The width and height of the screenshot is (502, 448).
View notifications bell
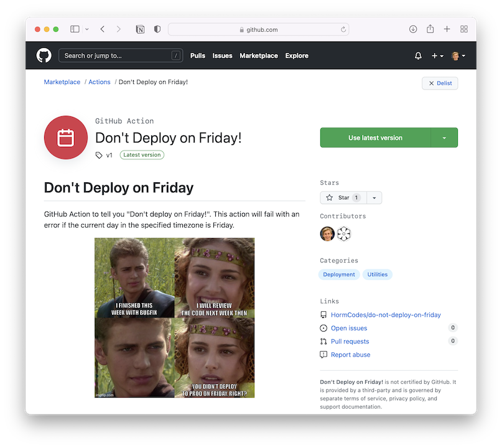tap(418, 56)
